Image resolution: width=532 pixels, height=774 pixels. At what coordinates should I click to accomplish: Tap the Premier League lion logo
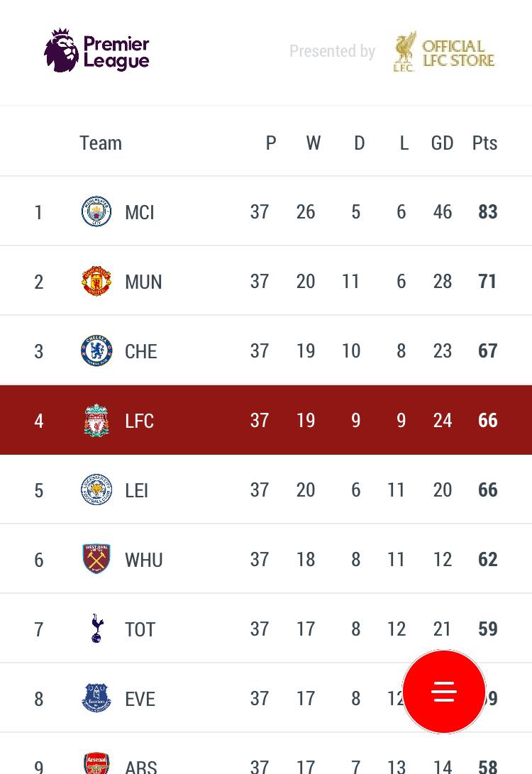(x=61, y=50)
